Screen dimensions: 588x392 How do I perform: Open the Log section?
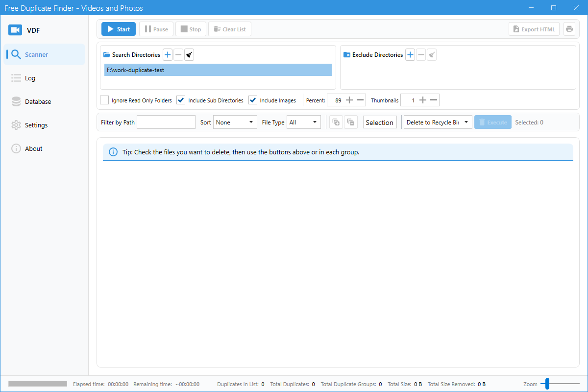pyautogui.click(x=45, y=78)
